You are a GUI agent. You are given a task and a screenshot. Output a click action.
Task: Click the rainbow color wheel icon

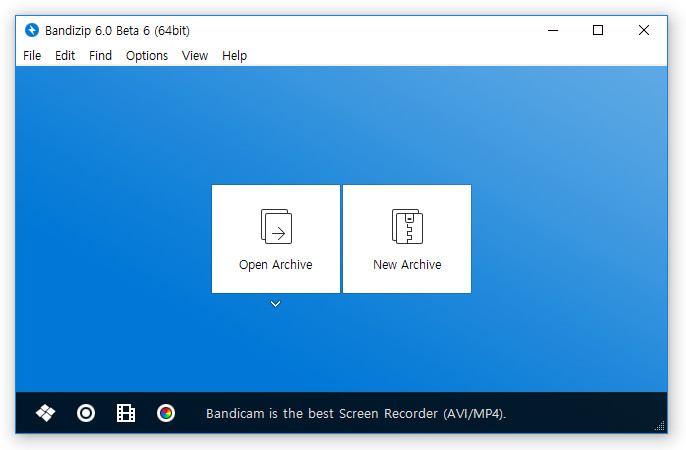[x=166, y=413]
